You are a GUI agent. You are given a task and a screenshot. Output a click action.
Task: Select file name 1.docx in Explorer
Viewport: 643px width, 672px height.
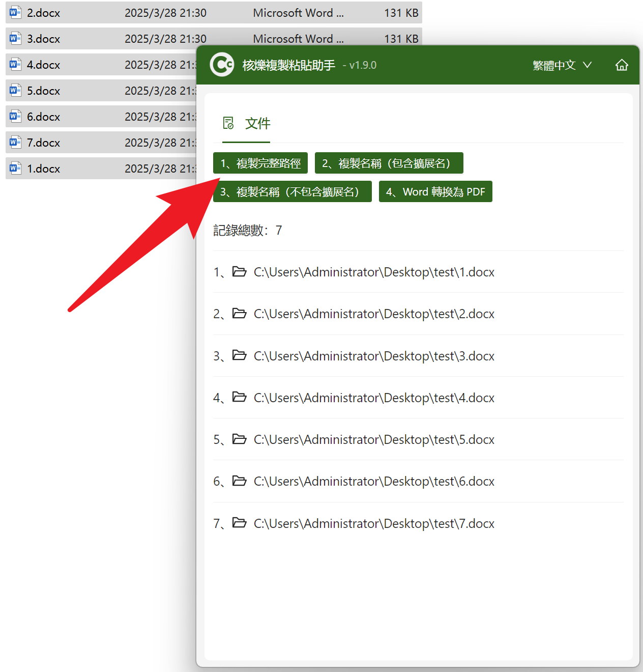pyautogui.click(x=43, y=169)
